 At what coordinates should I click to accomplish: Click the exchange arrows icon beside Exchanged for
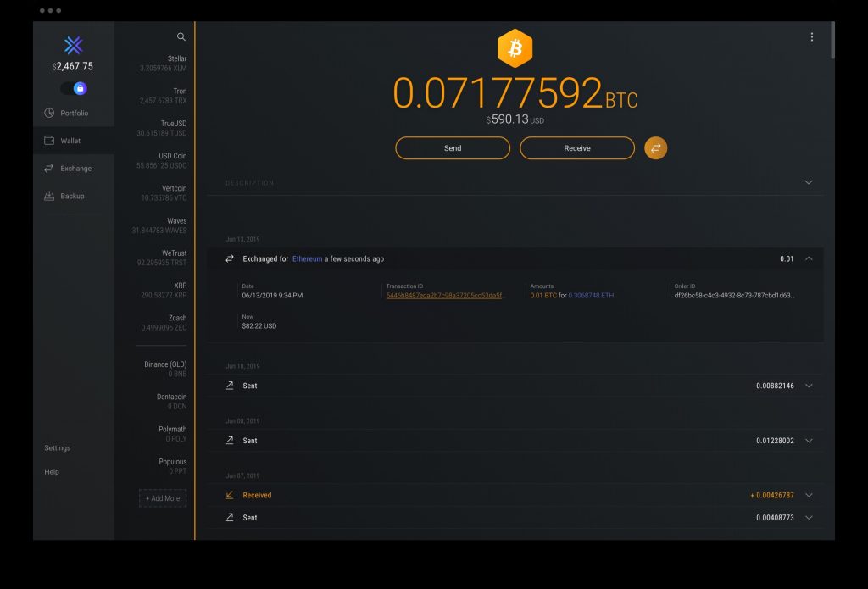pyautogui.click(x=230, y=258)
